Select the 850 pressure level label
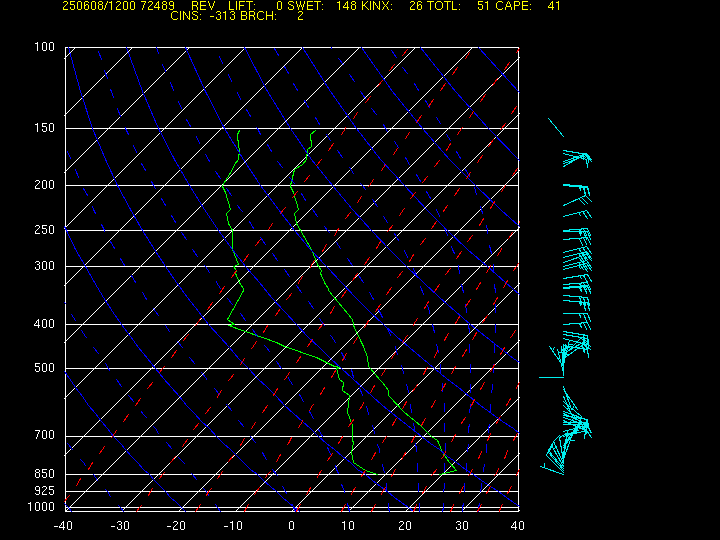 point(45,473)
